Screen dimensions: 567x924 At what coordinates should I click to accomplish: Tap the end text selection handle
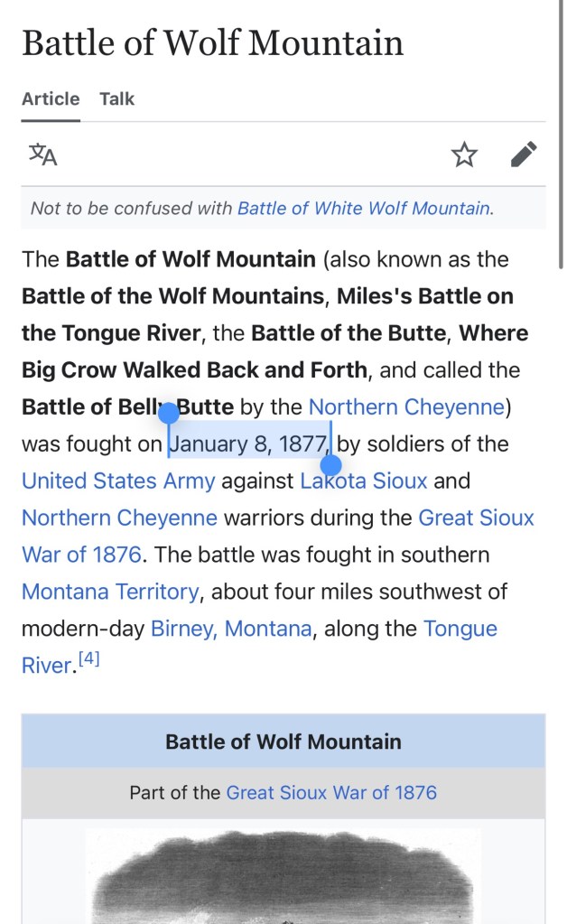[331, 466]
